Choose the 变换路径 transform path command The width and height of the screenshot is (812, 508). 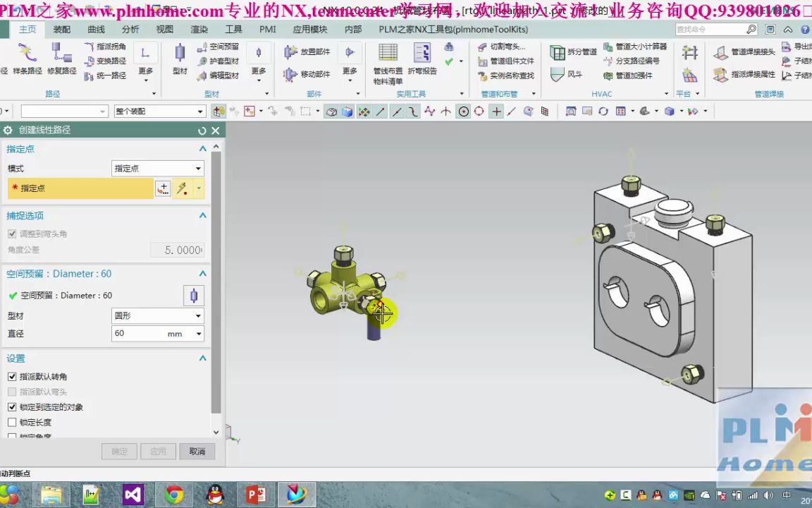(105, 61)
